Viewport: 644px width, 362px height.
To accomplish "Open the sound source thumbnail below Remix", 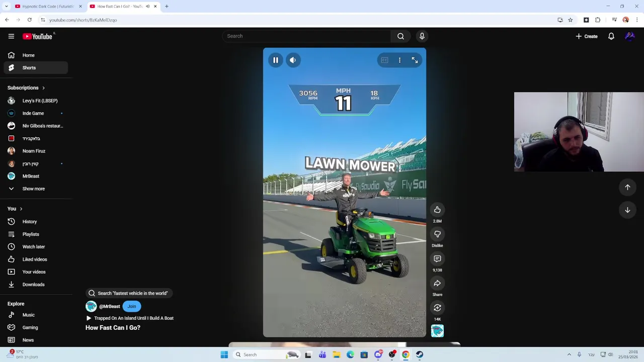I will click(x=437, y=331).
